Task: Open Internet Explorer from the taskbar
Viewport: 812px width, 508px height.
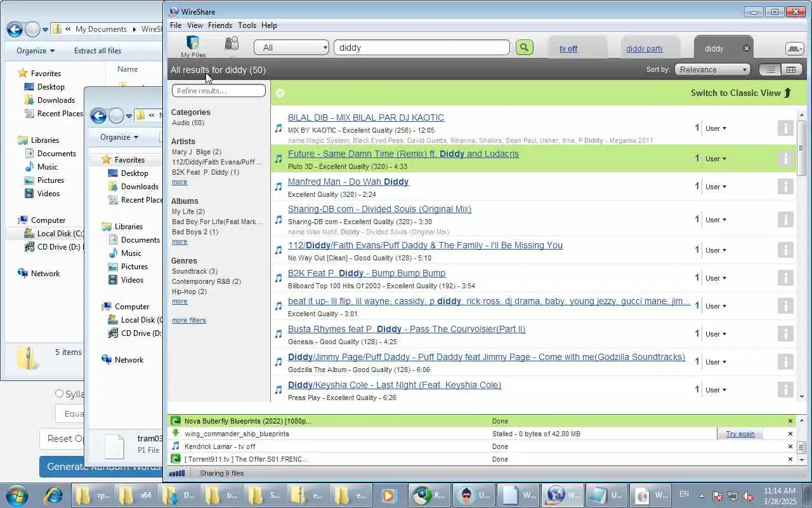Action: coord(53,495)
